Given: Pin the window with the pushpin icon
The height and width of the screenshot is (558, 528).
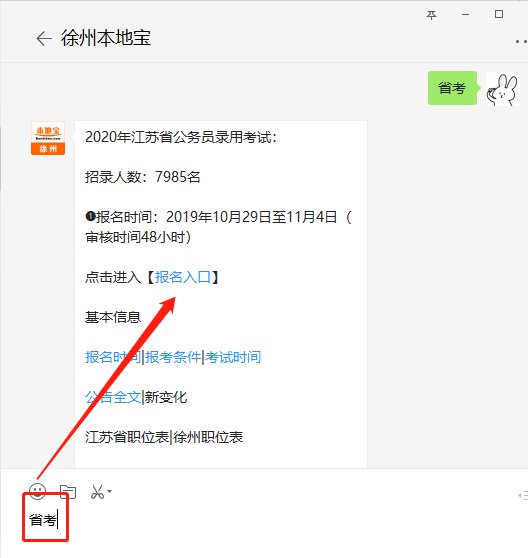Looking at the screenshot, I should click(x=431, y=15).
